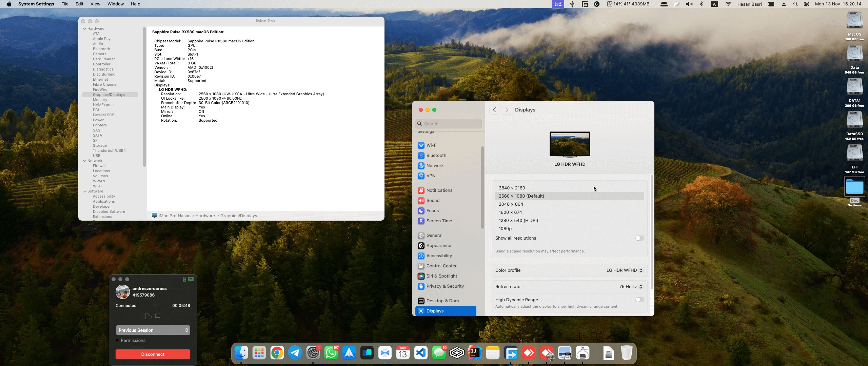Open the Color profile dropdown
Image resolution: width=868 pixels, height=366 pixels.
[x=625, y=270]
